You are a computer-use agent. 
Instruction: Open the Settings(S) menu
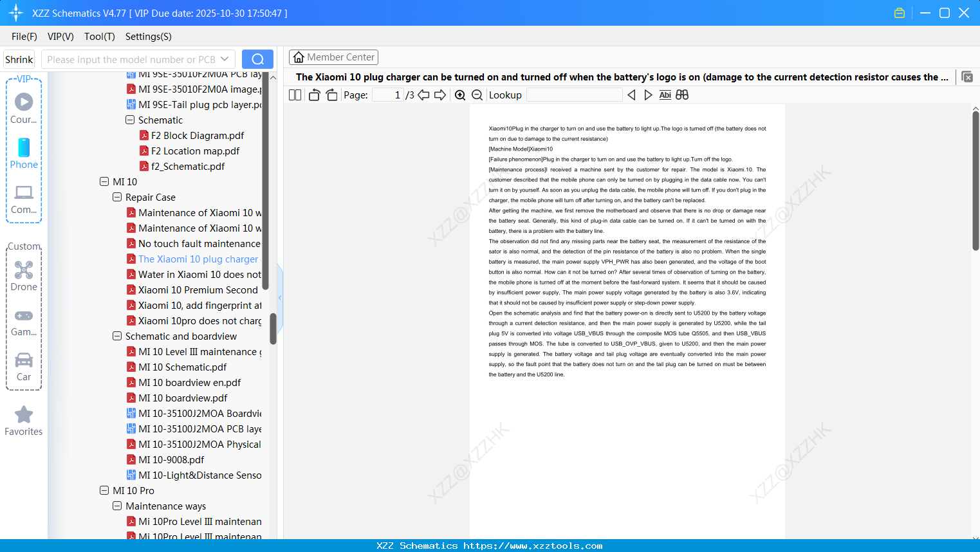point(149,37)
